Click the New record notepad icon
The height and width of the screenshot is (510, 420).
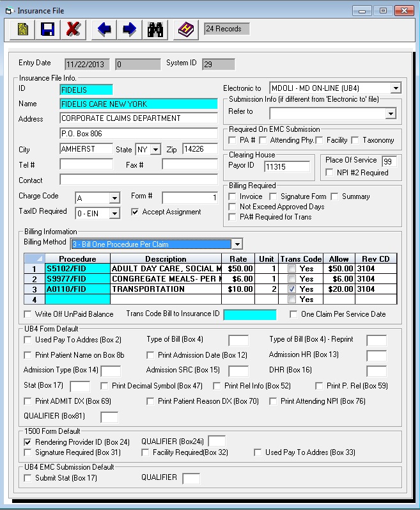[22, 29]
